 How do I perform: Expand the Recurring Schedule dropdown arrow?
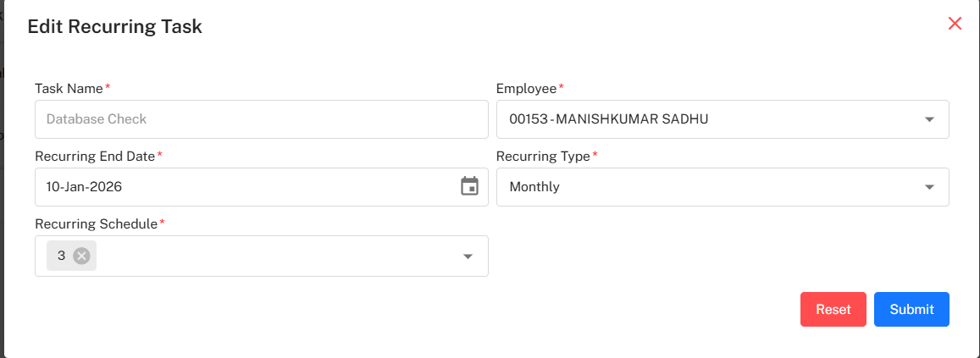click(468, 256)
